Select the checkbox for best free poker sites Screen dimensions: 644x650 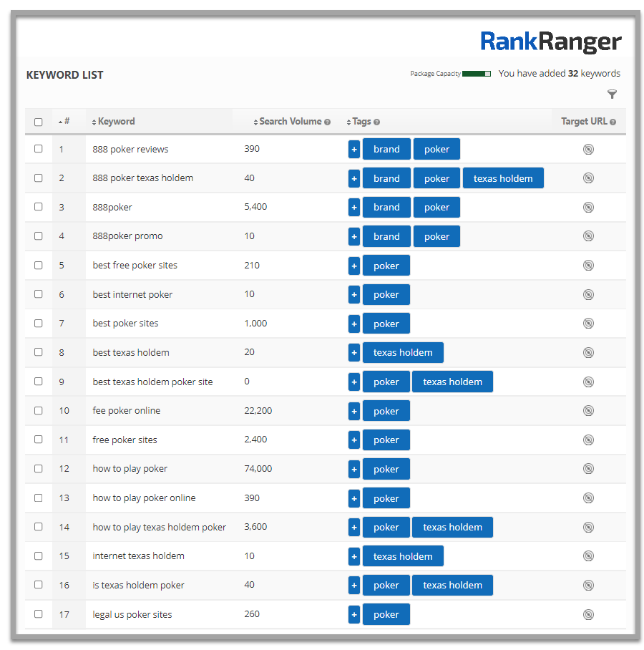point(38,265)
